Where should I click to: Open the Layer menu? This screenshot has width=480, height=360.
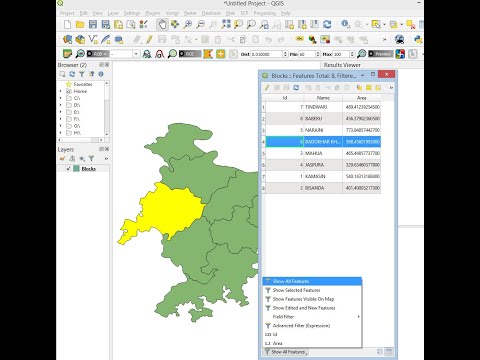113,13
